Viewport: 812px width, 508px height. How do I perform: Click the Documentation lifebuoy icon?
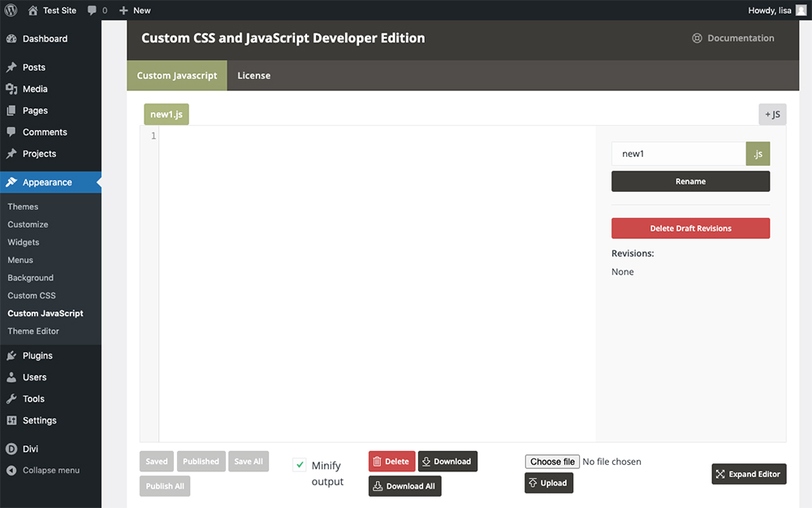click(697, 38)
